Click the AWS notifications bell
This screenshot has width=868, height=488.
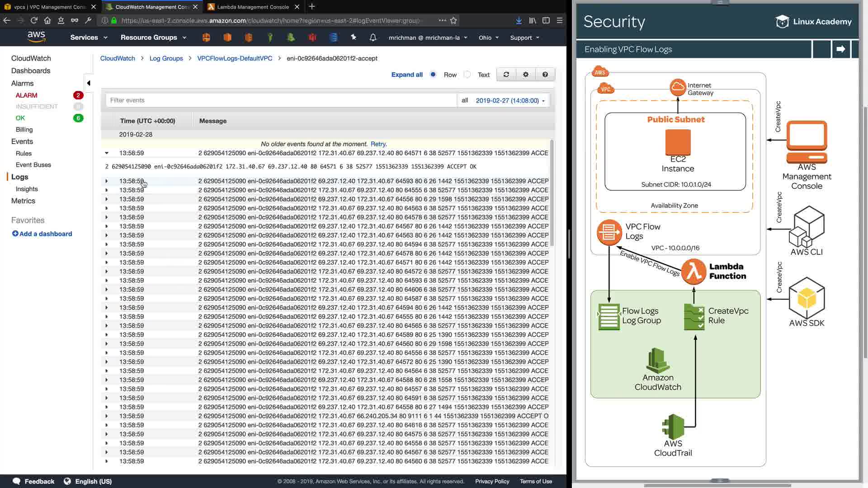[373, 38]
